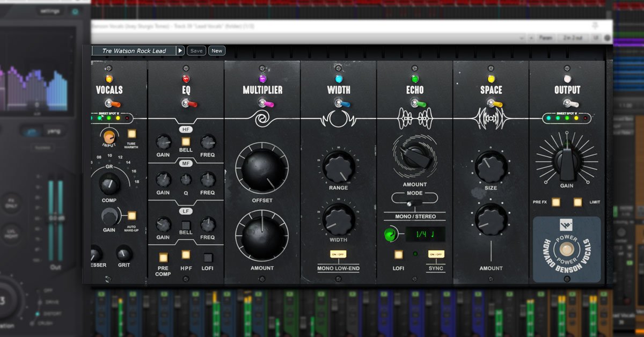This screenshot has width=644, height=337.
Task: Click the Multiplier OFFSET knob
Action: pyautogui.click(x=262, y=169)
